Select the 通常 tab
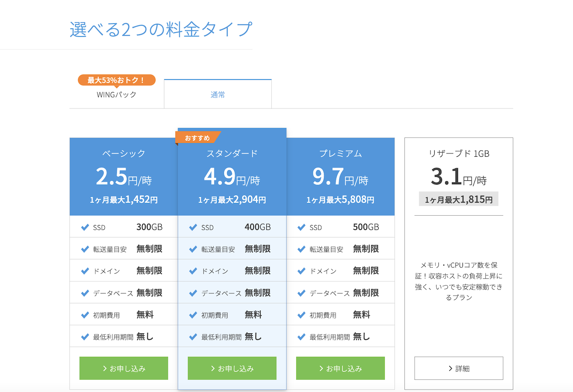This screenshot has width=573, height=392. click(x=218, y=95)
